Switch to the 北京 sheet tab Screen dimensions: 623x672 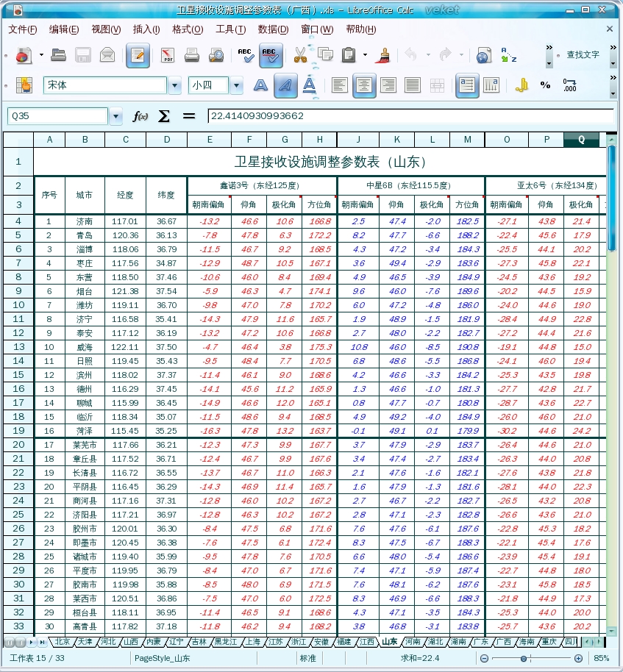pos(63,642)
